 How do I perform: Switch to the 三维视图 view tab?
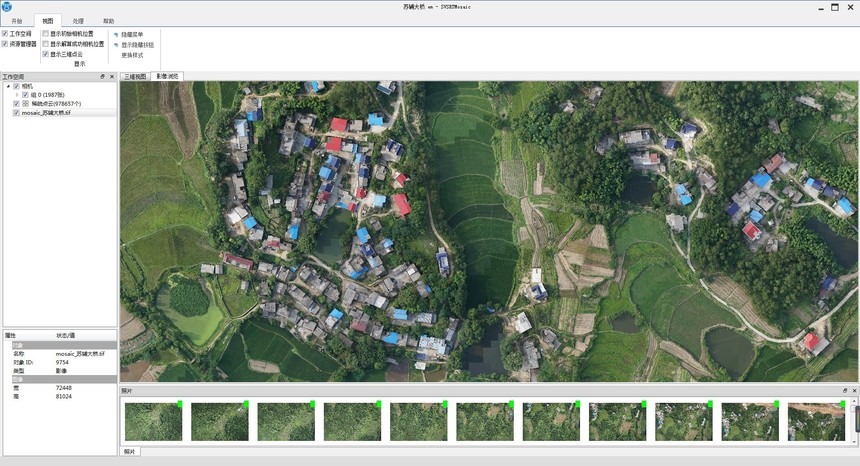point(135,77)
